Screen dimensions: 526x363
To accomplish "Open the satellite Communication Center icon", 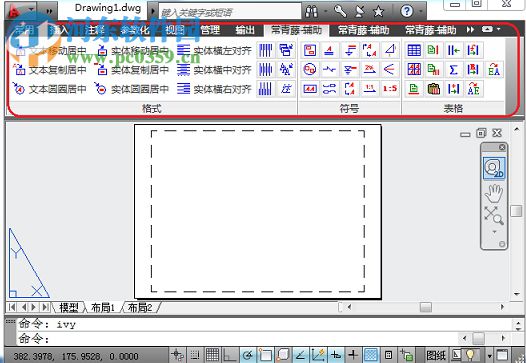I will point(360,12).
